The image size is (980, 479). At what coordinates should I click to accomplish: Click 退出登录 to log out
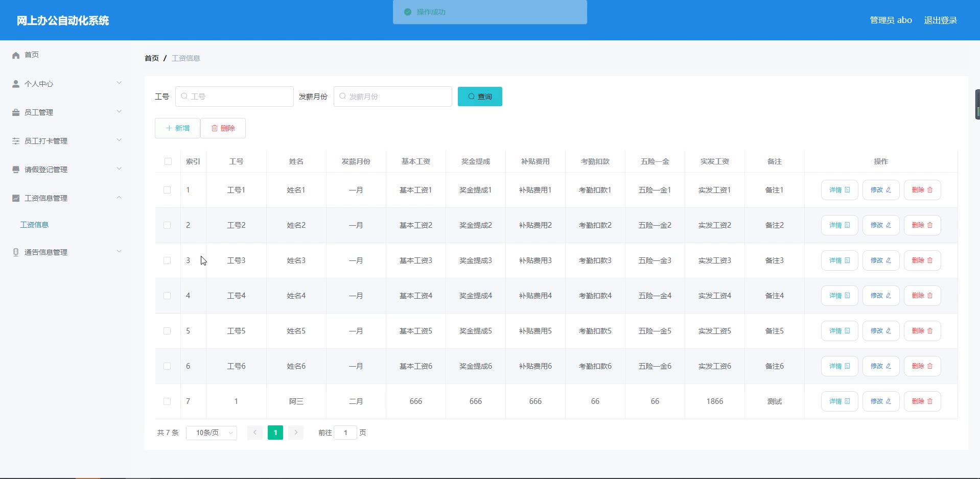click(941, 20)
